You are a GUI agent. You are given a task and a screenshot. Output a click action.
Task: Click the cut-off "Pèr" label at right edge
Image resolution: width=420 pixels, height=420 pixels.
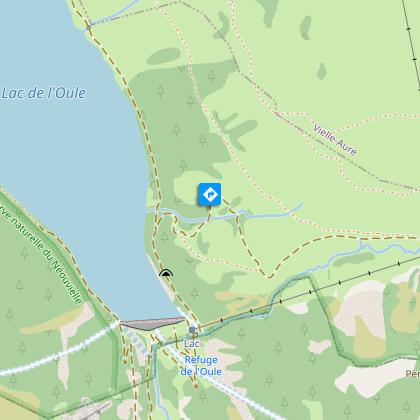pyautogui.click(x=413, y=374)
